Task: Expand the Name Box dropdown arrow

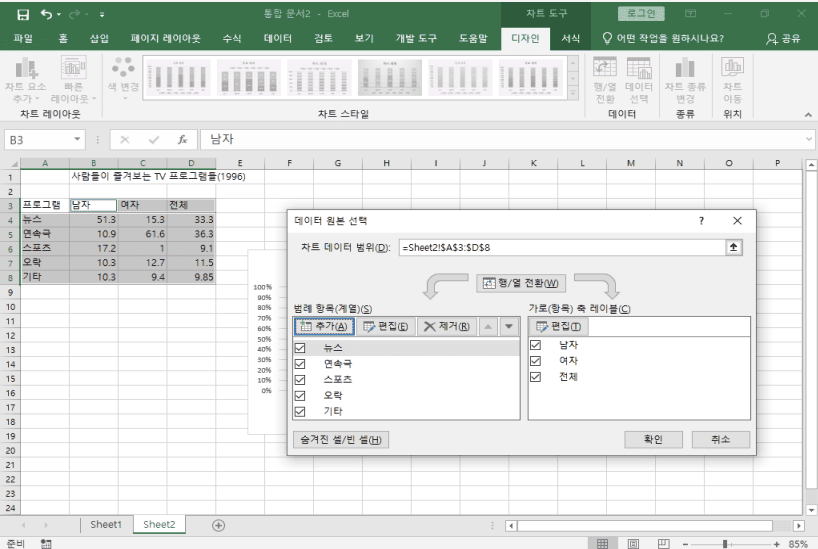Action: pos(78,141)
